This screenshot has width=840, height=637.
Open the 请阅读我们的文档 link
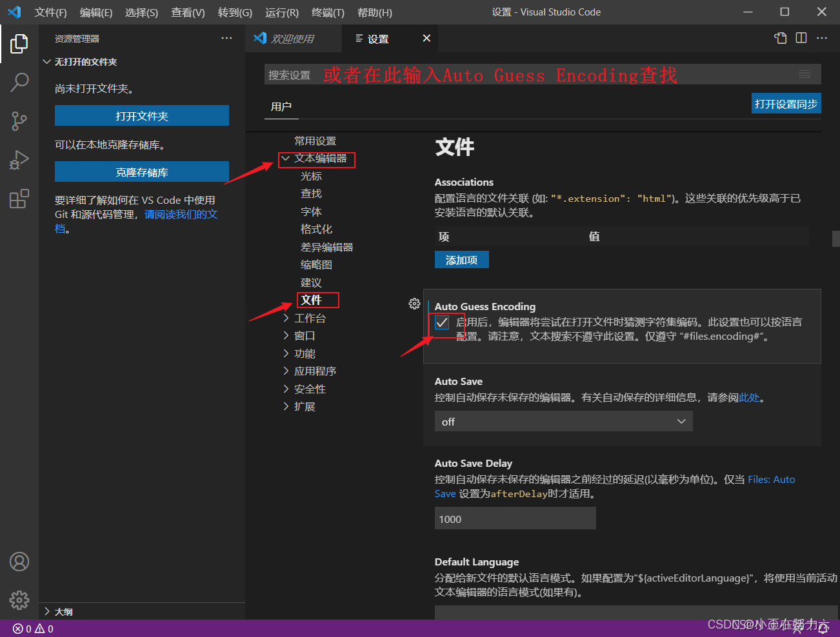181,215
